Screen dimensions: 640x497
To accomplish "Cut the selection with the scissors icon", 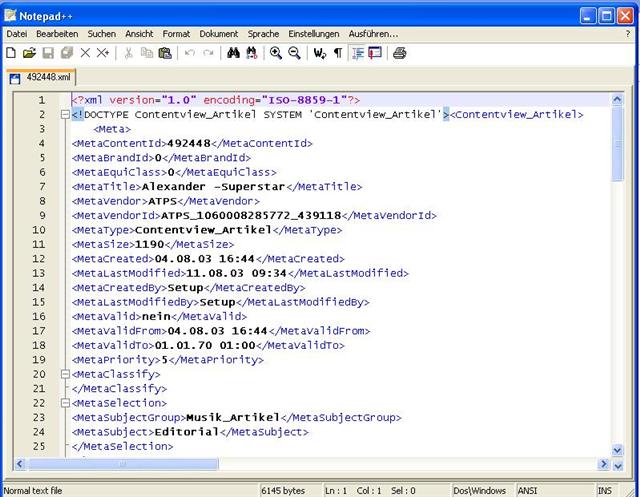I will point(128,53).
